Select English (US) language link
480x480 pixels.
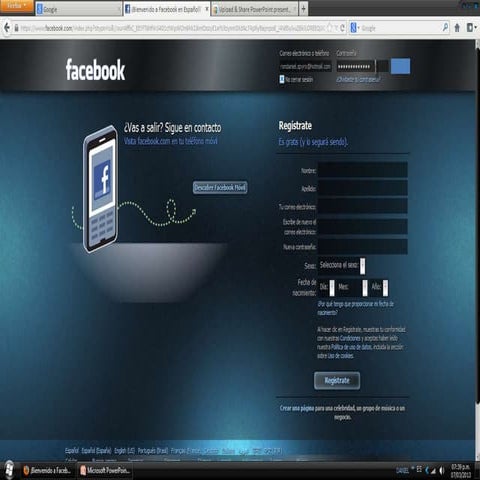tap(125, 451)
